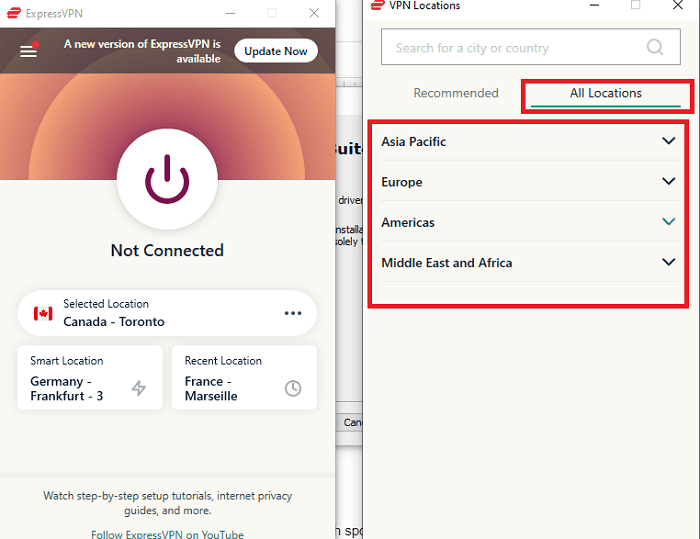
Task: Click the Canada flag icon
Action: (43, 313)
